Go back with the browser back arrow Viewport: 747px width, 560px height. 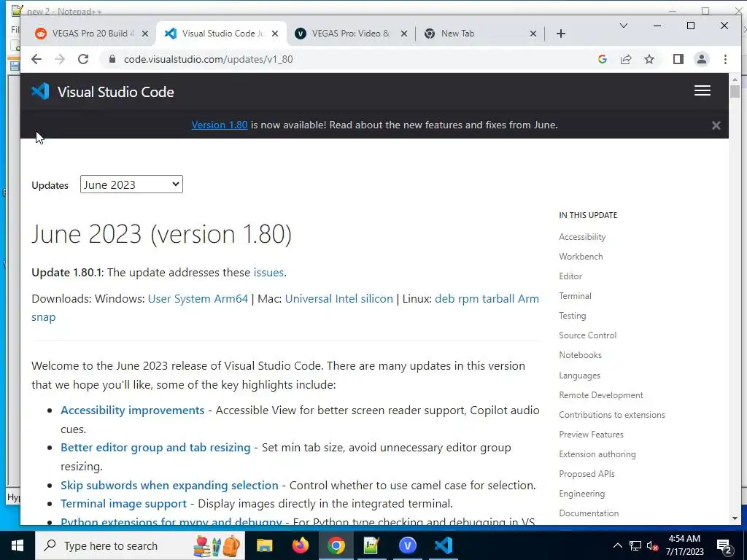click(x=36, y=59)
